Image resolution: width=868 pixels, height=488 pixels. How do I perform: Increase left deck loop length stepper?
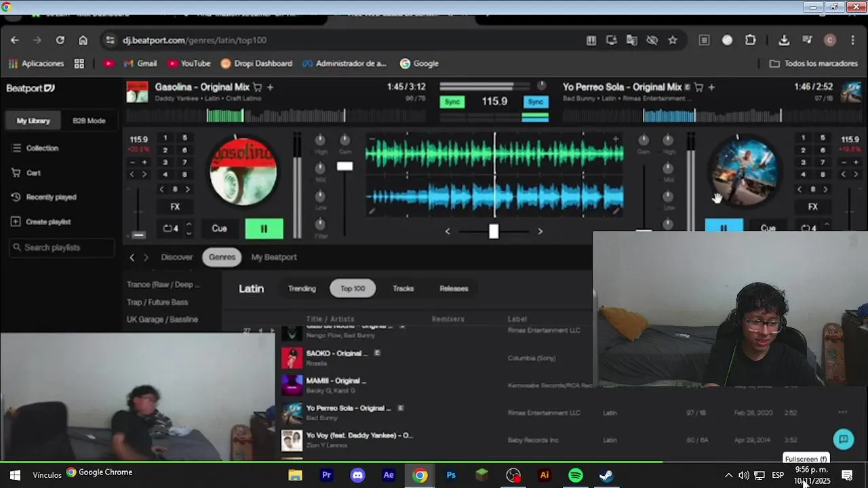coord(189,224)
